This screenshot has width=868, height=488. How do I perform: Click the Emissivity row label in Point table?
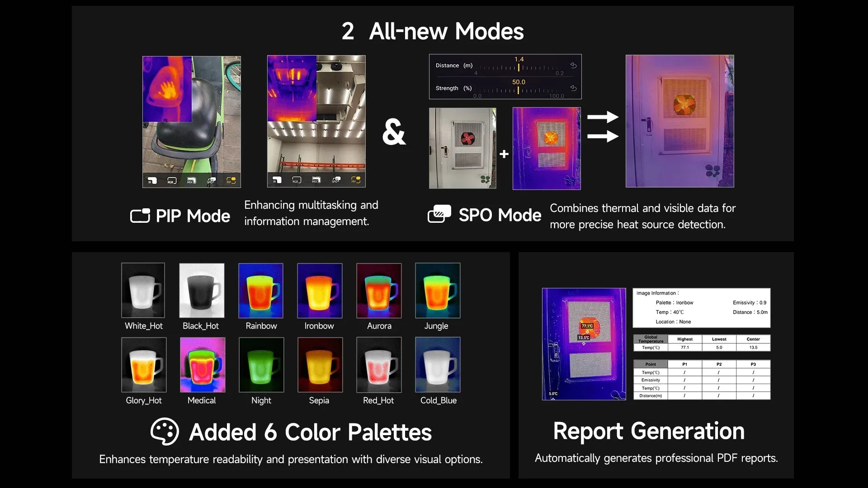click(x=651, y=380)
